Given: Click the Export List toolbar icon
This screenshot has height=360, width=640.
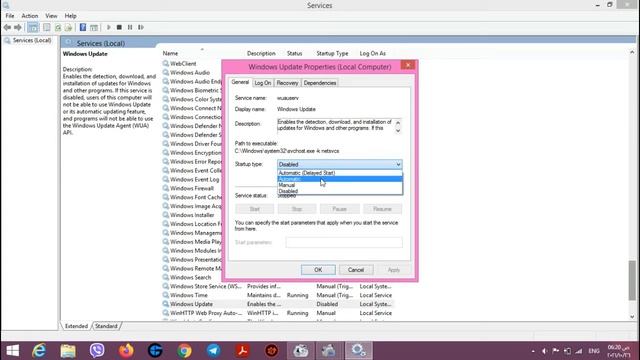Looking at the screenshot, I should click(68, 27).
